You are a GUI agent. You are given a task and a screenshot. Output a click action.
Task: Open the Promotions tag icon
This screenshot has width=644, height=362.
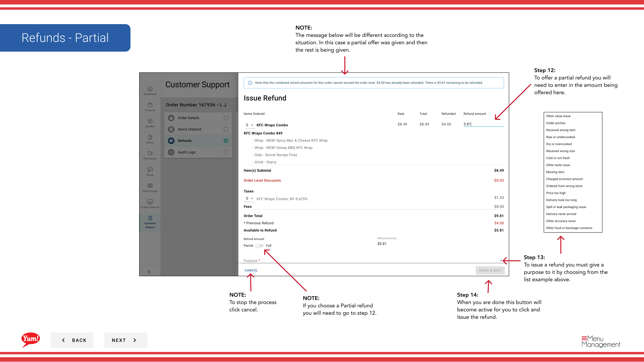[x=150, y=153]
